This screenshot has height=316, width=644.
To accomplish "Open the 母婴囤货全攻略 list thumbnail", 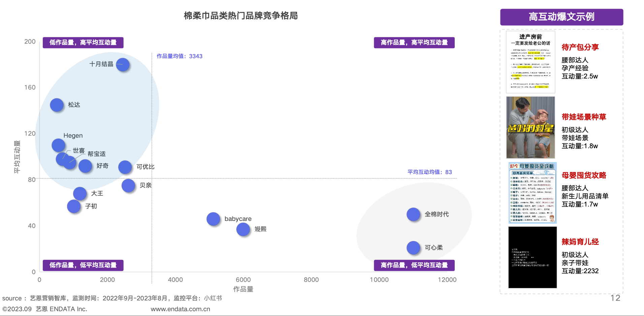I will 532,193.
